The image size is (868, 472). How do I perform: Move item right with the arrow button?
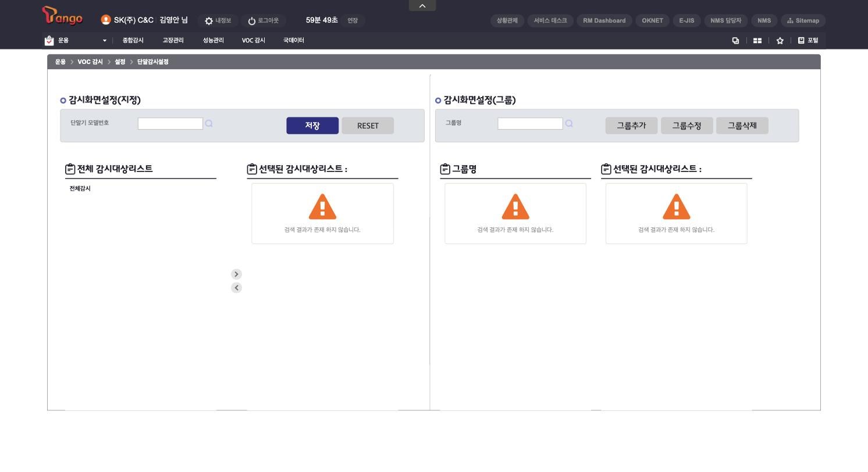click(x=236, y=274)
